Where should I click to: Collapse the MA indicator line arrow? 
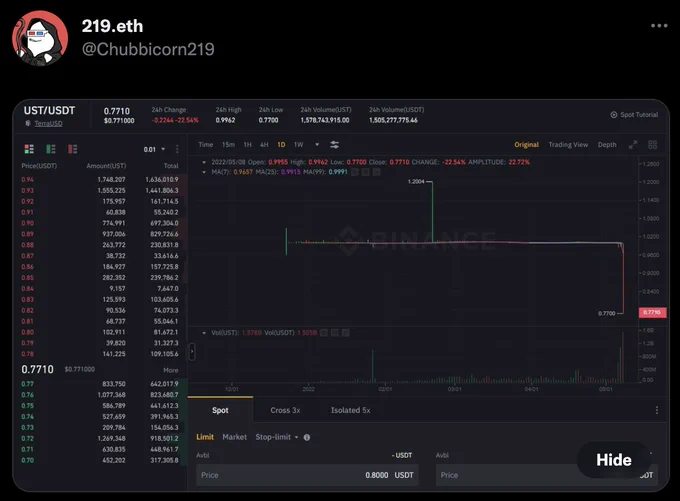[204, 172]
